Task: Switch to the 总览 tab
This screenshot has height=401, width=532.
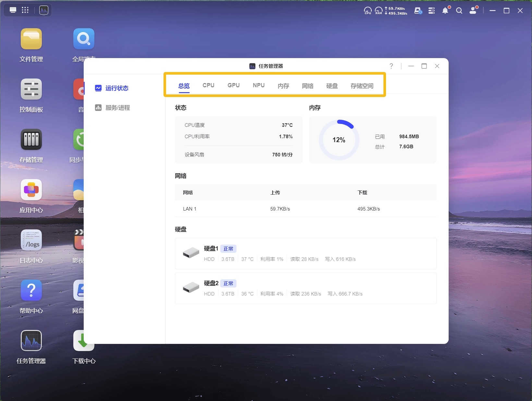Action: pos(184,86)
